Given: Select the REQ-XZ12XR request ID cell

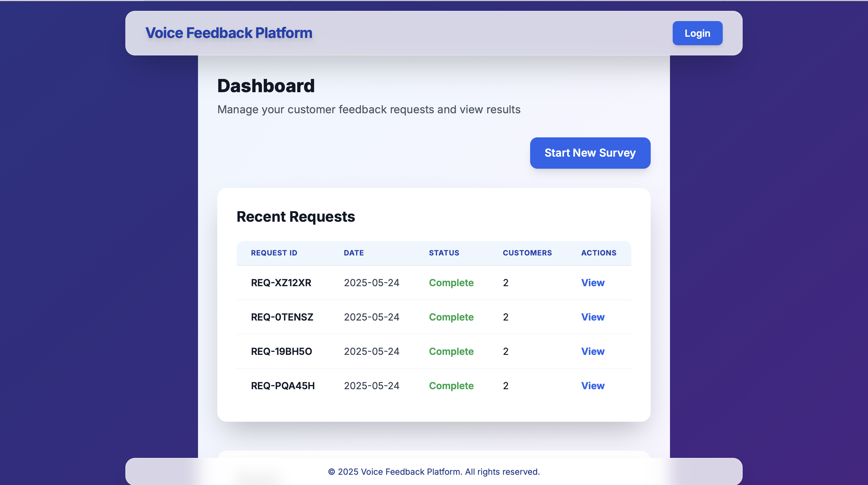Looking at the screenshot, I should point(281,283).
